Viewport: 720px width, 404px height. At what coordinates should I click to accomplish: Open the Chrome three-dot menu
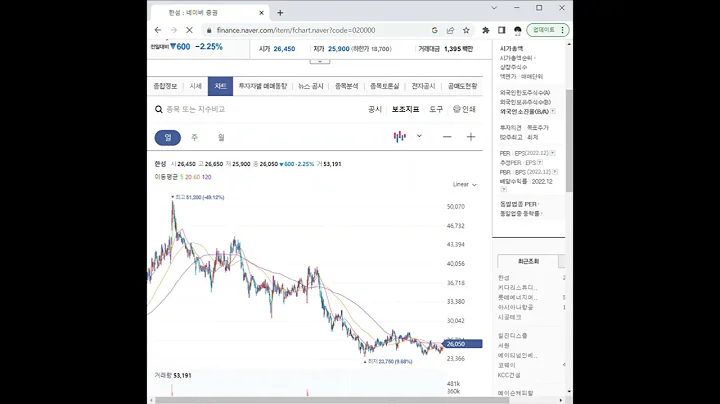click(x=563, y=30)
